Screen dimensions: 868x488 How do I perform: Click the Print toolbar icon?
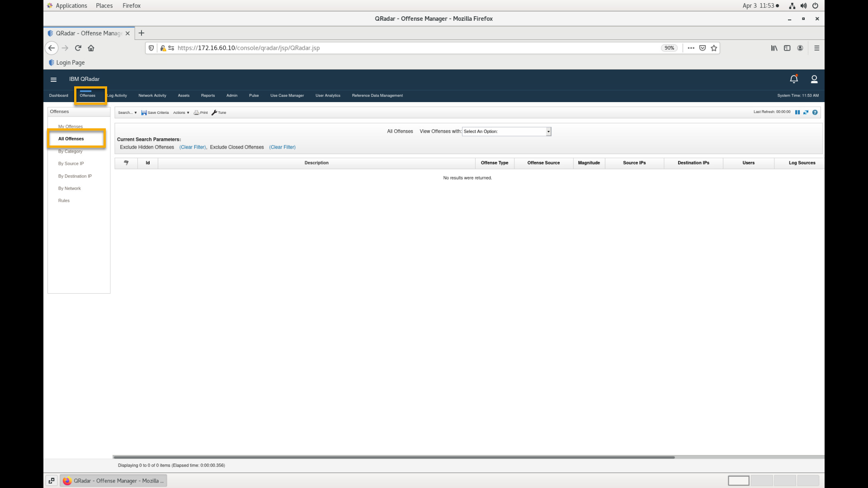197,113
